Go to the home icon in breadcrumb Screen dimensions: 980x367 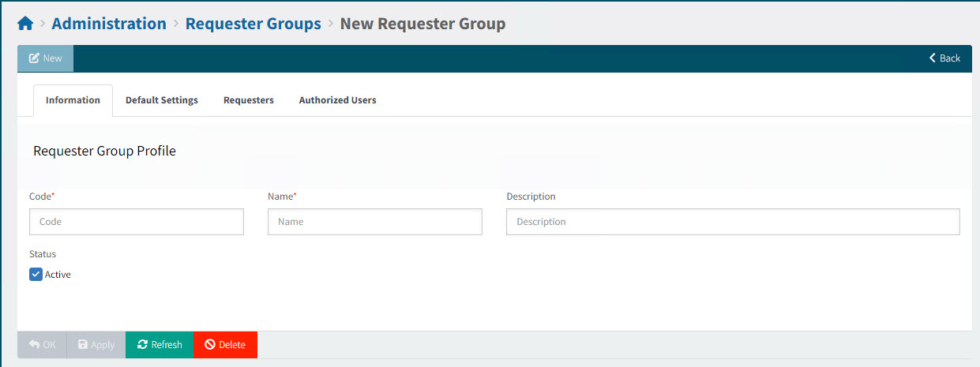pyautogui.click(x=25, y=24)
